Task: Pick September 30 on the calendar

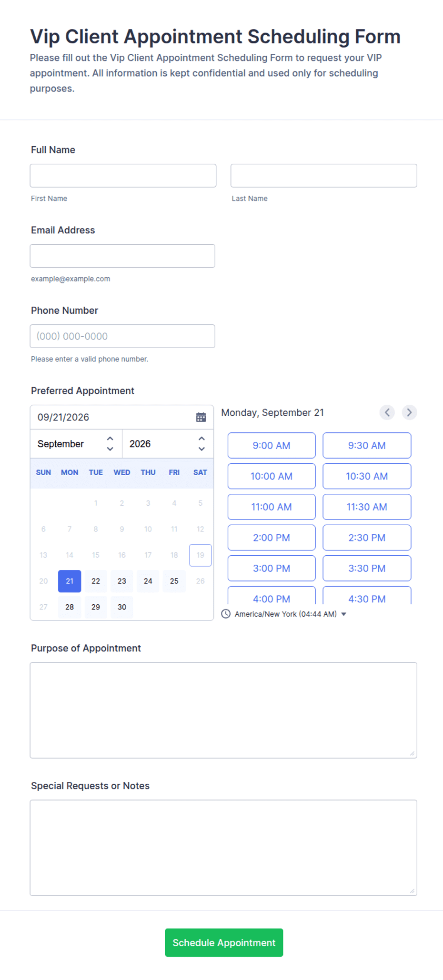Action: [122, 607]
